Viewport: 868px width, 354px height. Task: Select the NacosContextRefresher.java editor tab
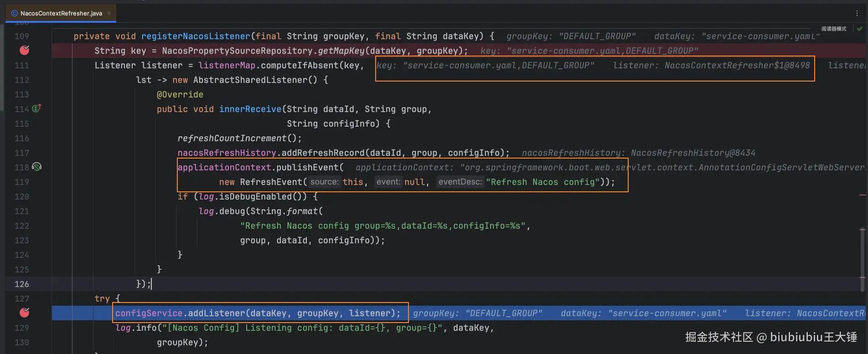coord(61,13)
